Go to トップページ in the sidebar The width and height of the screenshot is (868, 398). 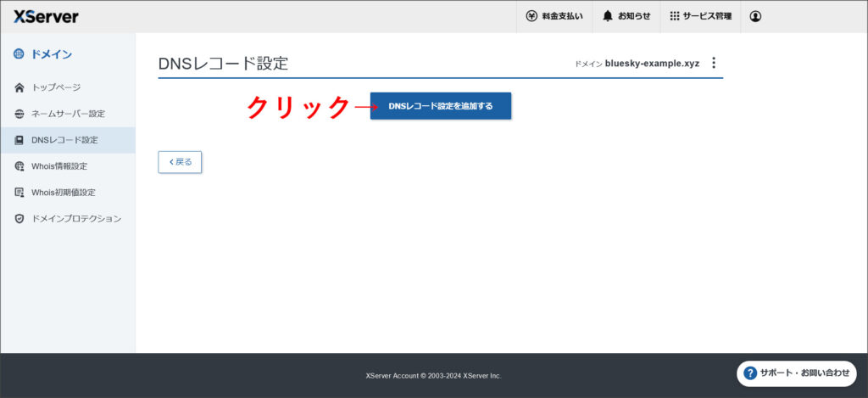point(68,87)
